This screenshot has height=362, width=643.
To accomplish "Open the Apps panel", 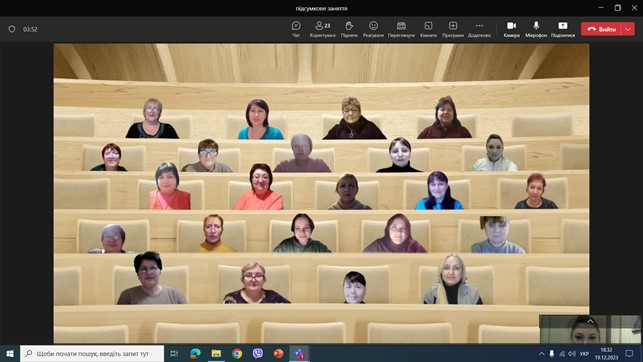I will pyautogui.click(x=453, y=29).
